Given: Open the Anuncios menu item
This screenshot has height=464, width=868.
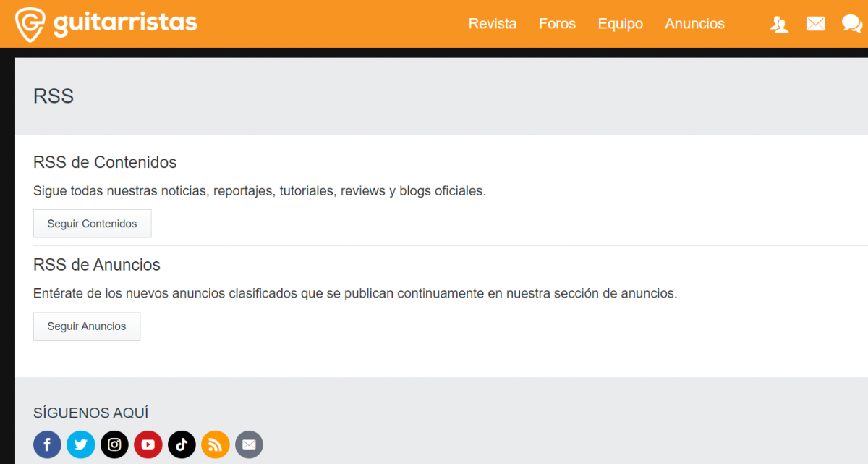Looking at the screenshot, I should pos(695,24).
